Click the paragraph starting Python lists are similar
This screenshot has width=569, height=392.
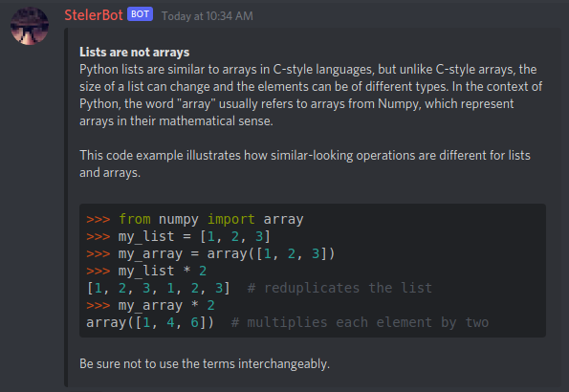click(311, 95)
